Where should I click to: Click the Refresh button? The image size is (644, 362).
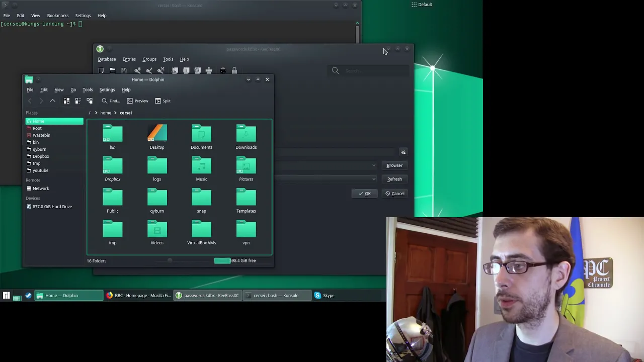[x=394, y=179]
